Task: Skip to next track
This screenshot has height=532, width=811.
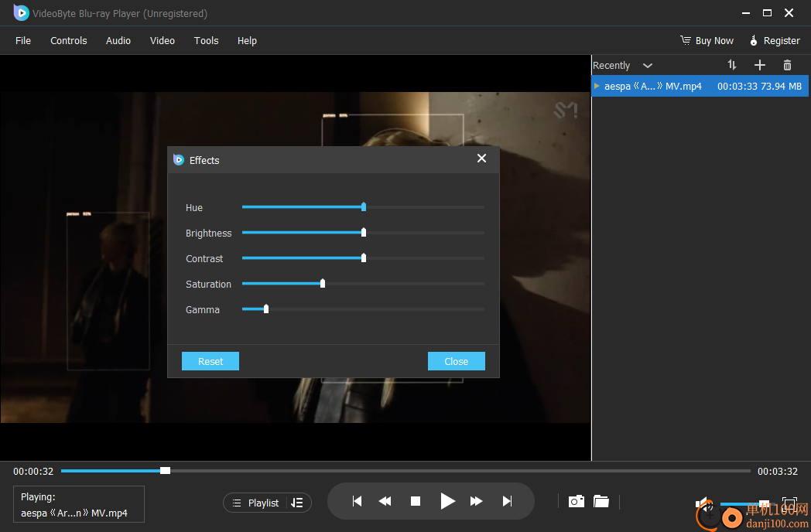Action: point(508,501)
